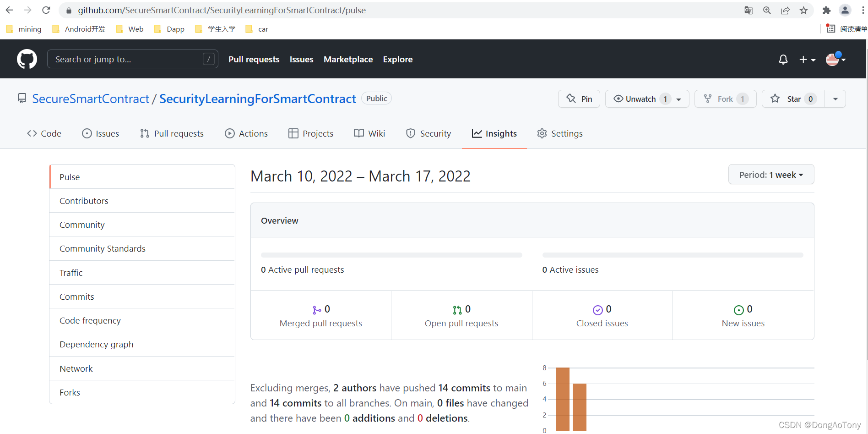
Task: Reload the page
Action: pyautogui.click(x=46, y=10)
